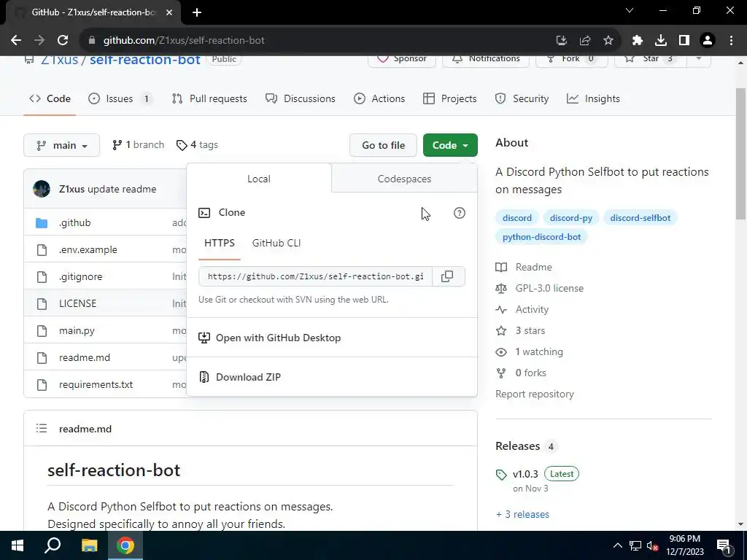
Task: Reload the page with refresh icon
Action: pos(63,41)
